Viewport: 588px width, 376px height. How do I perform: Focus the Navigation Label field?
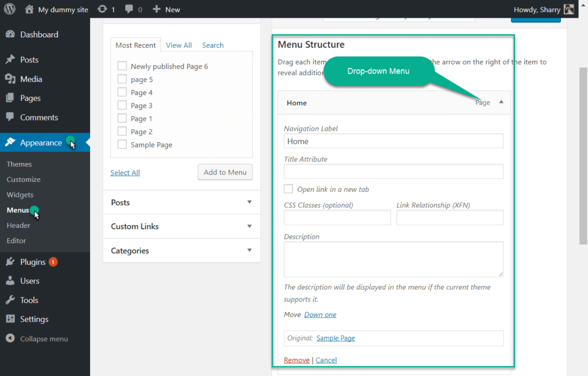[x=393, y=141]
